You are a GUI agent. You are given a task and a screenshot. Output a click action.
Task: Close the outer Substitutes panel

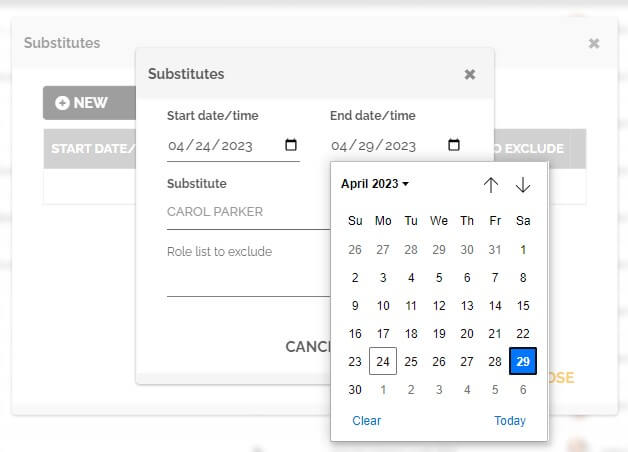coord(594,43)
